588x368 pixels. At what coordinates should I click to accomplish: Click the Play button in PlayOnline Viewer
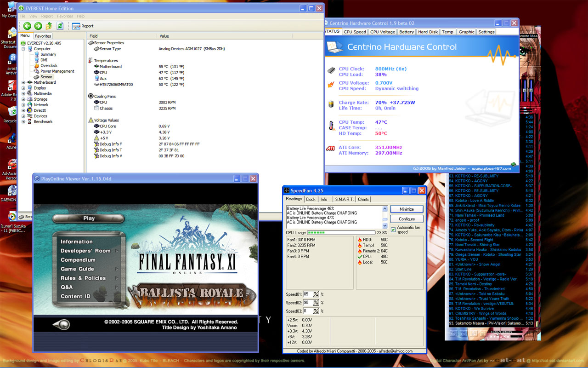(x=89, y=218)
